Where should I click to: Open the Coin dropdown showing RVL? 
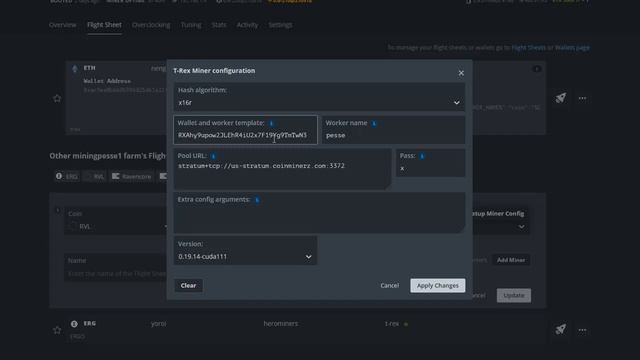pos(116,221)
